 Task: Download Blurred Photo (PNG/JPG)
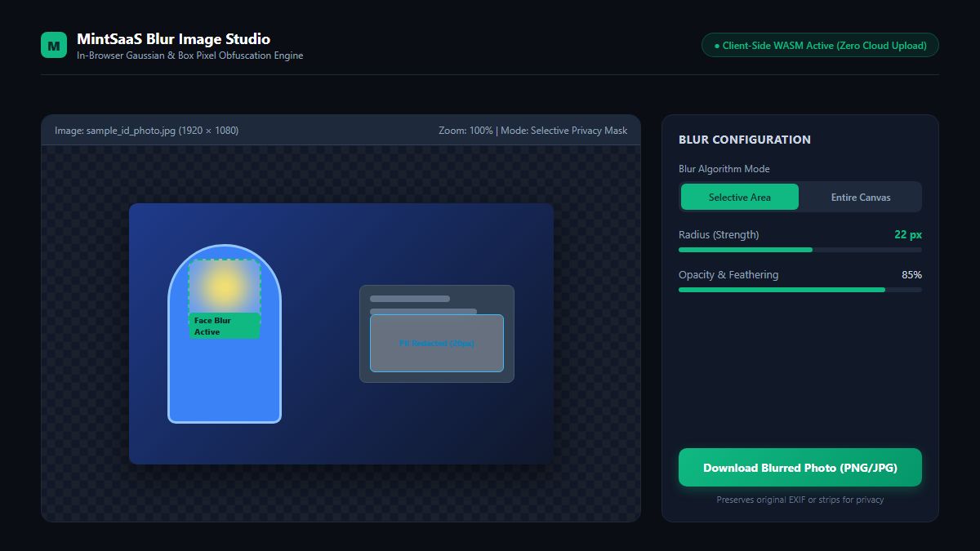(x=800, y=468)
